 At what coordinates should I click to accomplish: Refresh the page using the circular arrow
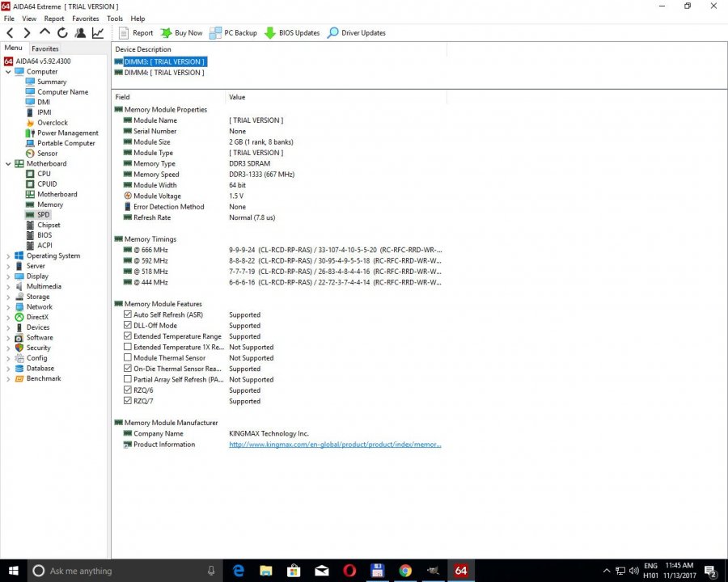pos(62,33)
